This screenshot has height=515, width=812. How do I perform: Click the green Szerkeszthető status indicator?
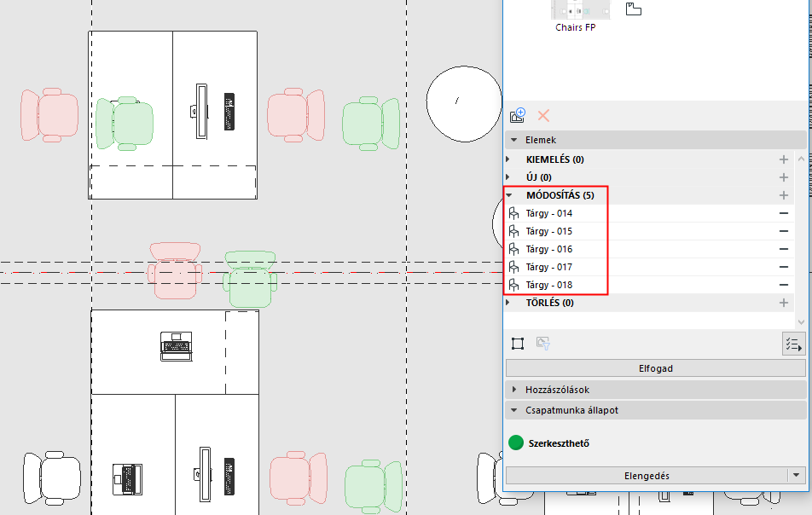(x=516, y=443)
